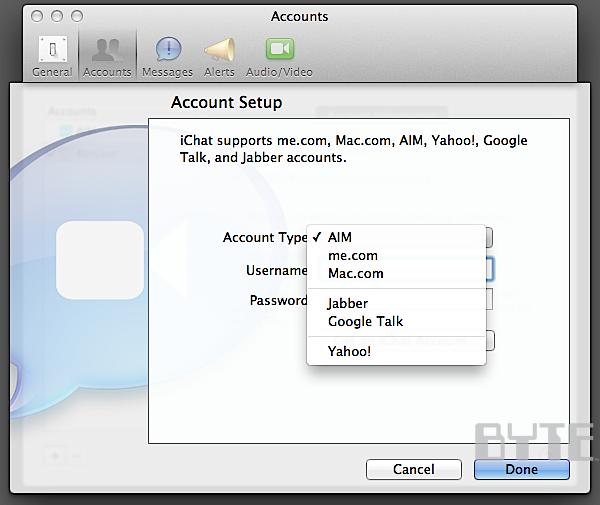Close the Accounts window
The width and height of the screenshot is (600, 505).
click(37, 16)
